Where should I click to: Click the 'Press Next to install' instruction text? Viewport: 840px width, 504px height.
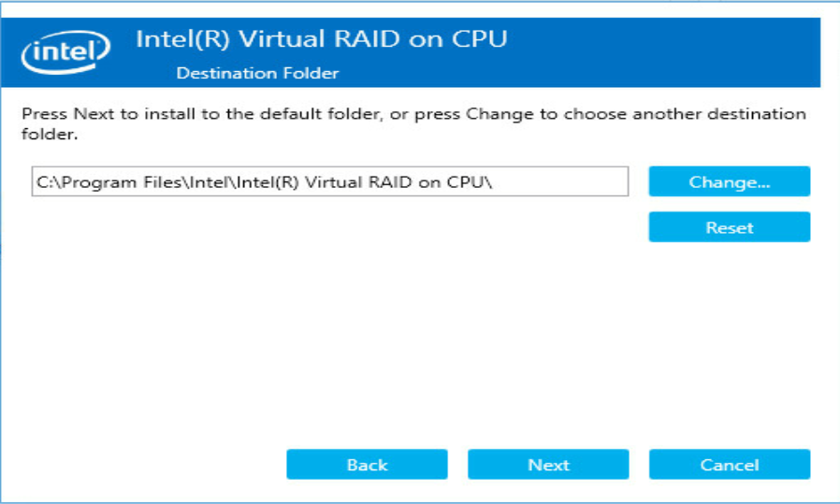pyautogui.click(x=413, y=123)
